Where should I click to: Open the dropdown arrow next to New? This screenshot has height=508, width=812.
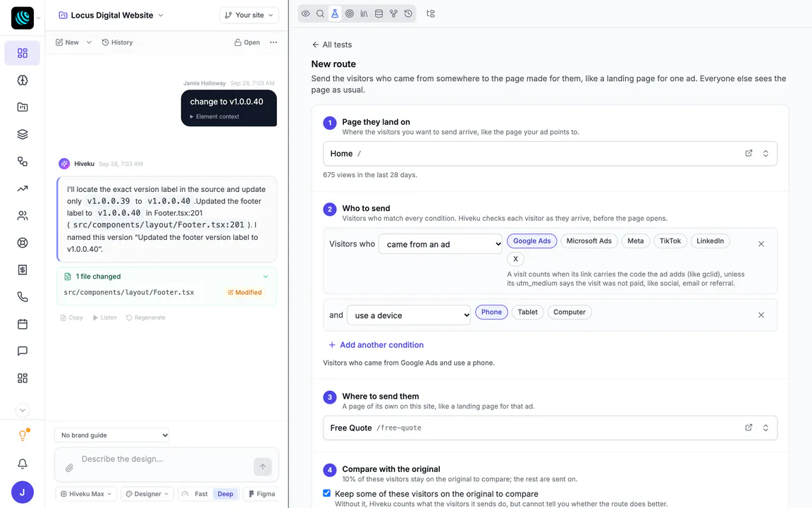89,42
